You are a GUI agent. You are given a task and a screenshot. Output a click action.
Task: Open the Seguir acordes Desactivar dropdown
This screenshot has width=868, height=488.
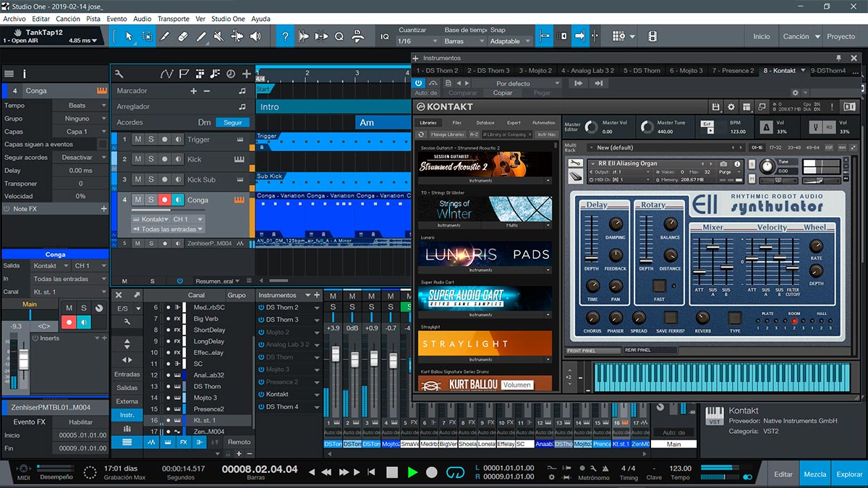click(80, 158)
